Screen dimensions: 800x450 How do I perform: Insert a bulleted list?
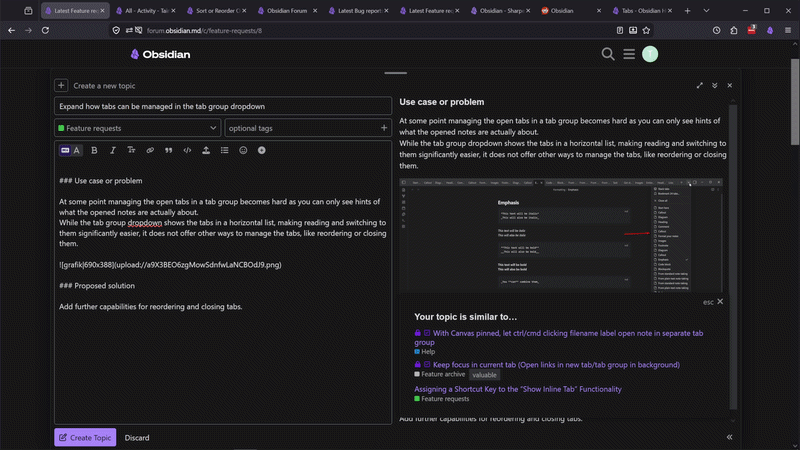click(224, 151)
